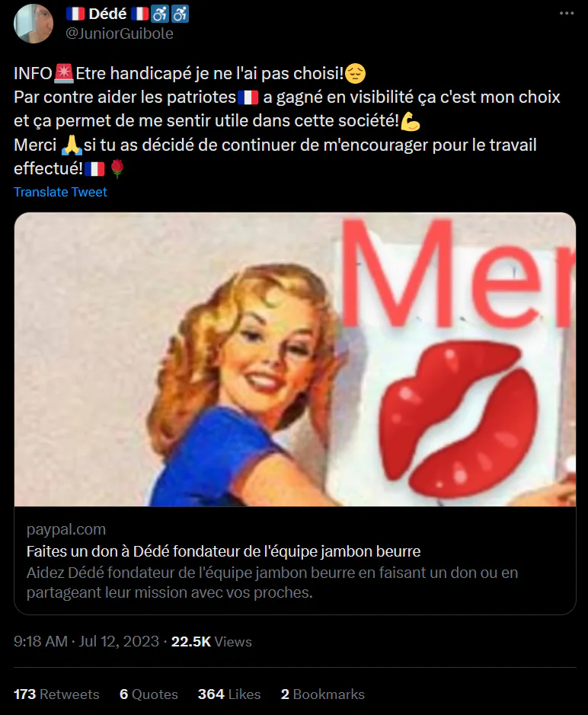Image resolution: width=588 pixels, height=715 pixels.
Task: Click the red siren emoji after INFO
Action: (63, 74)
